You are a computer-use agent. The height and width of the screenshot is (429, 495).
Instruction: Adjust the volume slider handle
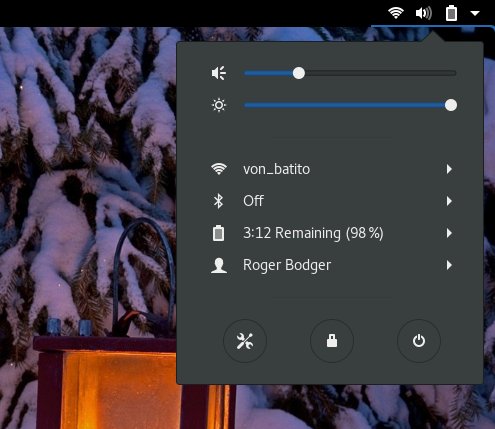299,73
